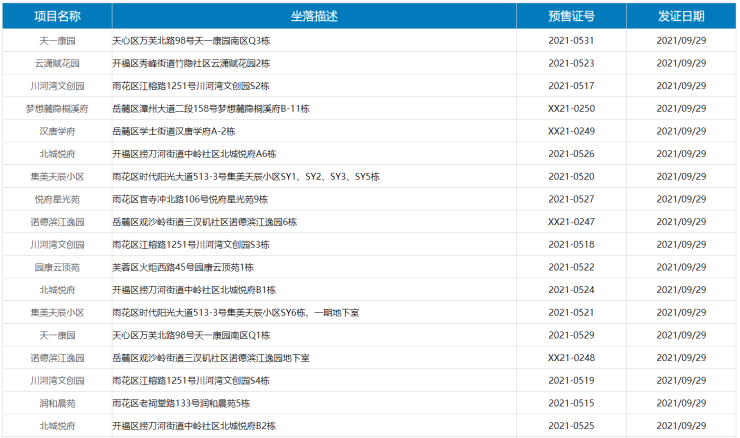The height and width of the screenshot is (438, 740).
Task: Click the 坐落描述 column header
Action: click(314, 16)
